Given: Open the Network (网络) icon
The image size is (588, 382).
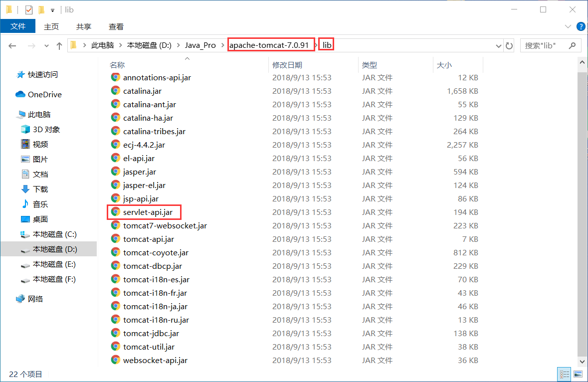Looking at the screenshot, I should pyautogui.click(x=20, y=299).
